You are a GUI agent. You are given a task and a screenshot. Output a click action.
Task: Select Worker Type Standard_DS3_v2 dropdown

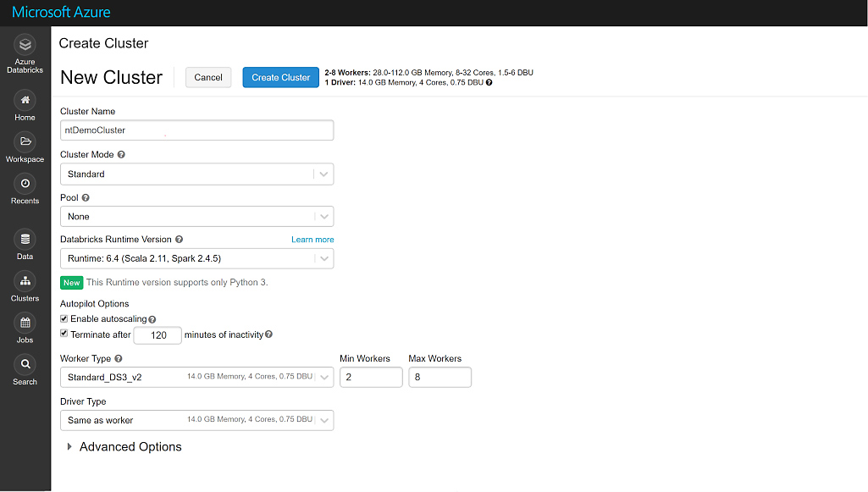tap(196, 377)
